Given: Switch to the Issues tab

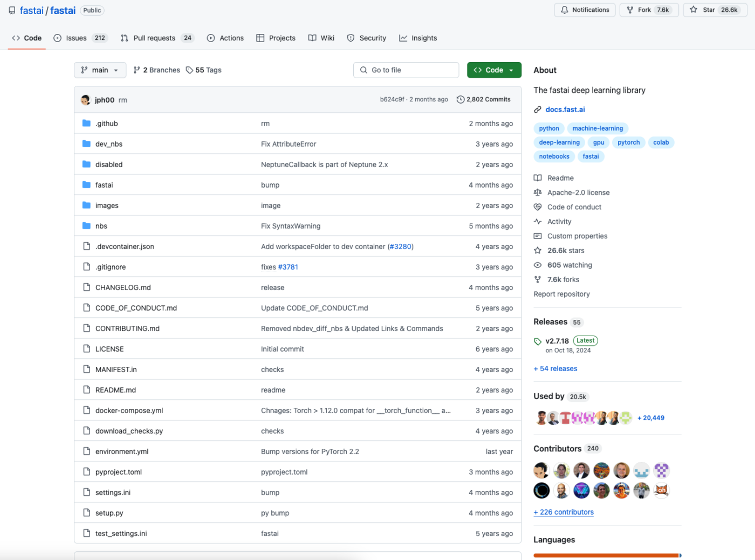Looking at the screenshot, I should click(x=80, y=38).
